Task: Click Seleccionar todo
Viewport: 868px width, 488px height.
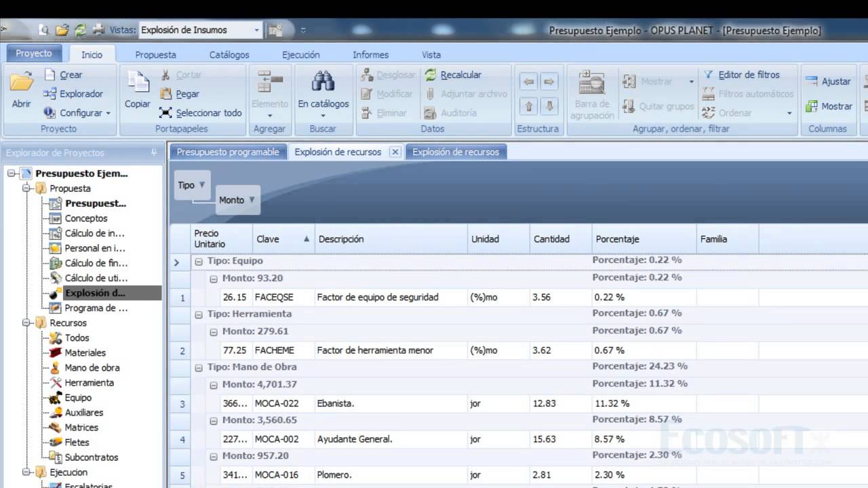Action: pos(201,113)
